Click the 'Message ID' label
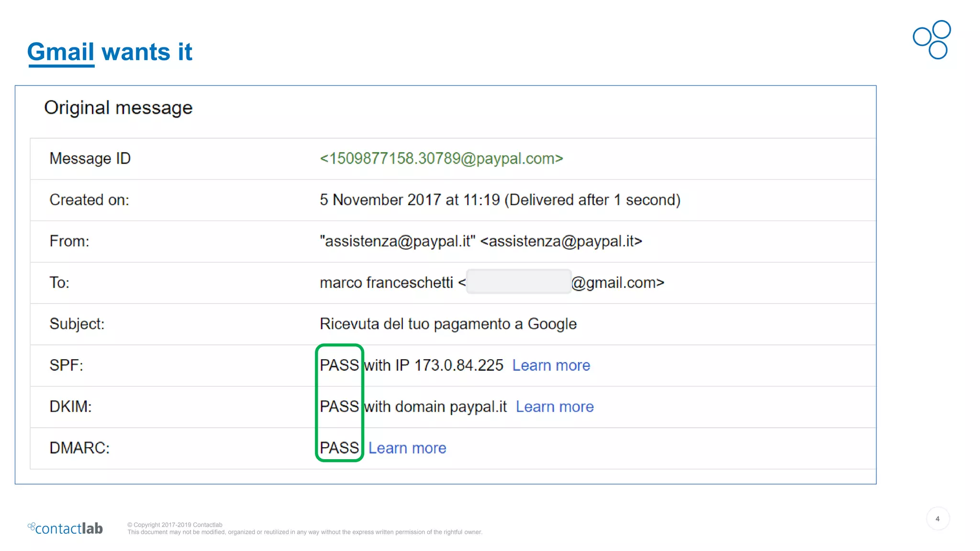Viewport: 980px width, 551px height. coord(90,158)
